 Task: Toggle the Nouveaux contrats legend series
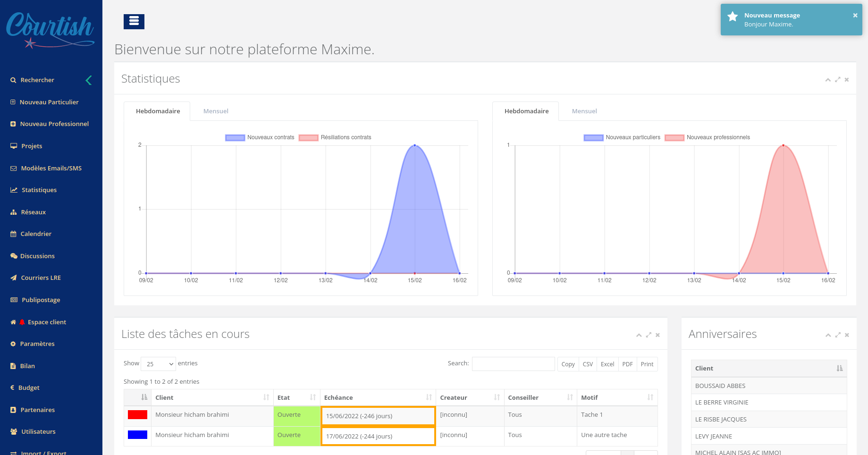pos(260,138)
